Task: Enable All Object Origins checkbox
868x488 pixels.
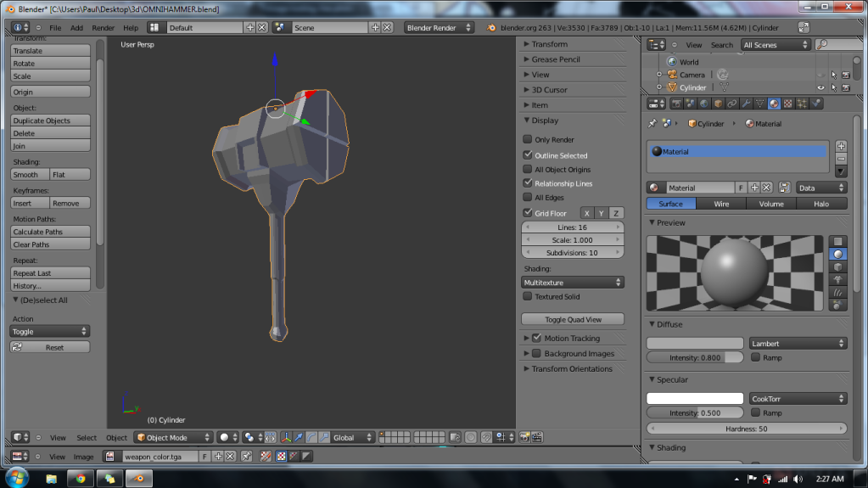Action: (x=528, y=169)
